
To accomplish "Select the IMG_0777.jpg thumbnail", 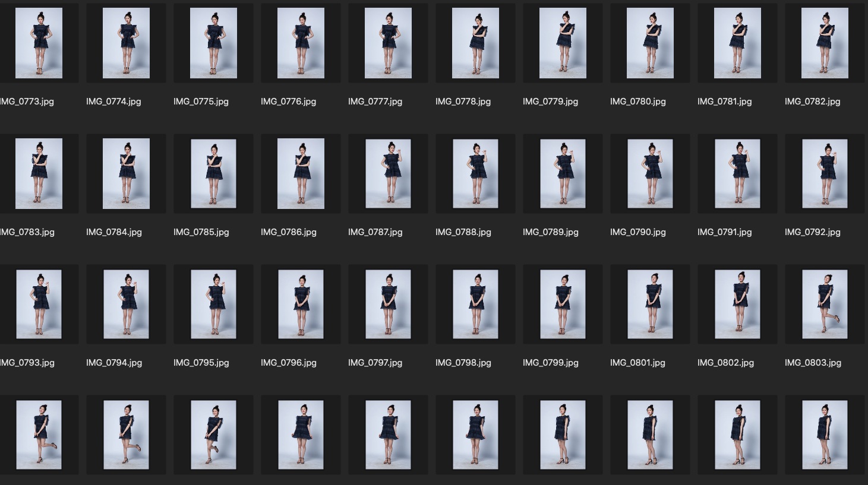I will pyautogui.click(x=388, y=43).
